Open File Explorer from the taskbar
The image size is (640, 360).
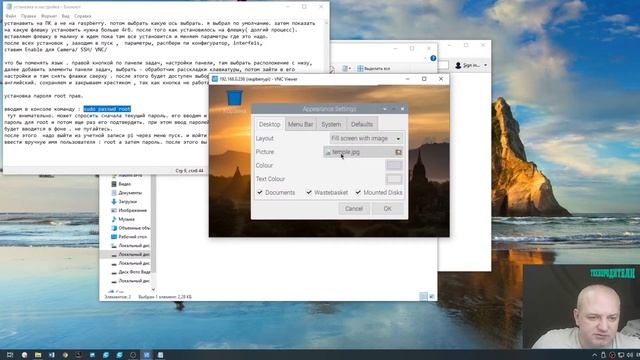pos(38,355)
